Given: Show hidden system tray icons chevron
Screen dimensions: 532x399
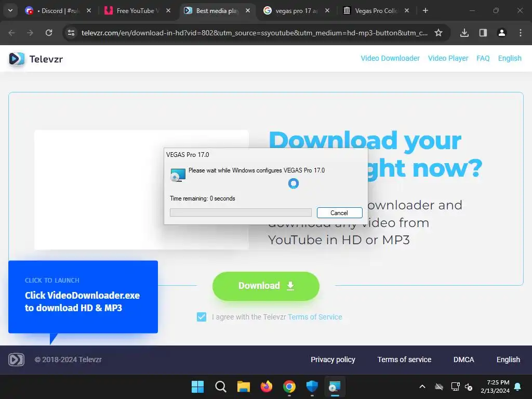Looking at the screenshot, I should coord(422,387).
